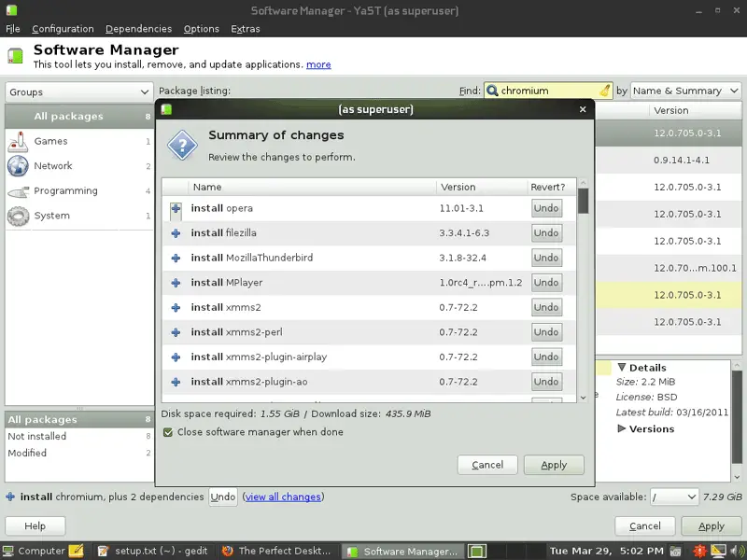Open the Computer menu in the taskbar
747x560 pixels.
click(x=33, y=551)
